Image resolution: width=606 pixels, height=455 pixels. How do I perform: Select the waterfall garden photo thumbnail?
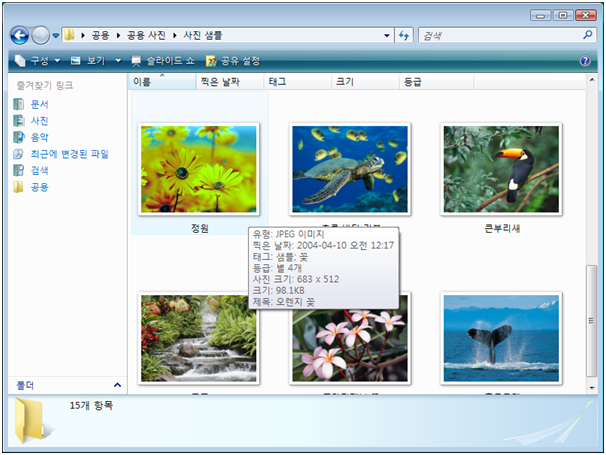199,338
